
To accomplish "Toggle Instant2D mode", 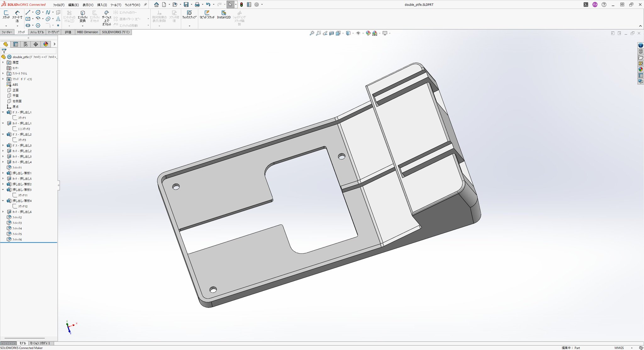I will (224, 14).
